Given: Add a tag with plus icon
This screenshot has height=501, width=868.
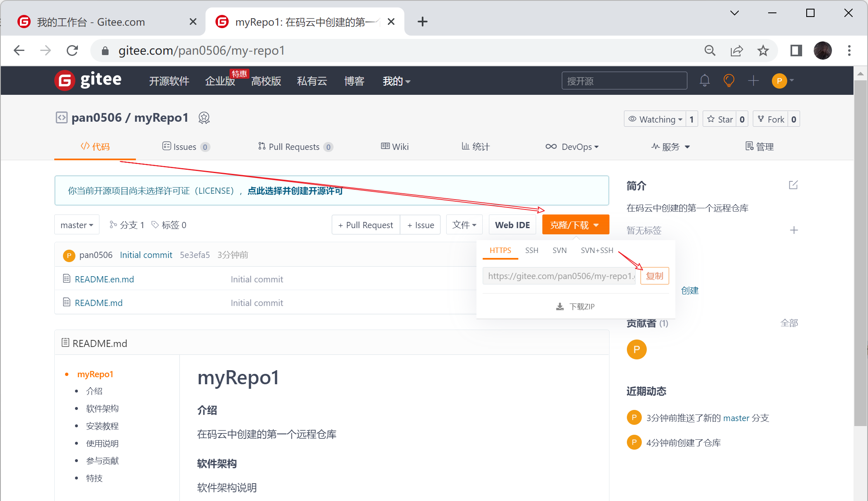Looking at the screenshot, I should [x=793, y=230].
